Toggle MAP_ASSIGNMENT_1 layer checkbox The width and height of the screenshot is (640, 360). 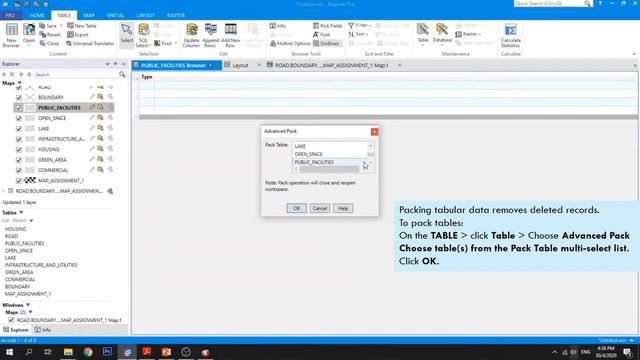[19, 180]
